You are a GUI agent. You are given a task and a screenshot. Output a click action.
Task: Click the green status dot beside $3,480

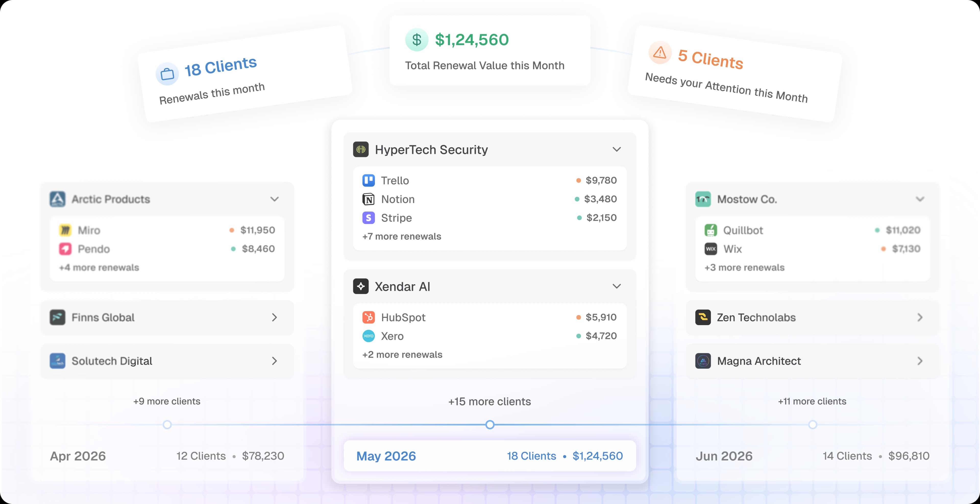pyautogui.click(x=577, y=199)
